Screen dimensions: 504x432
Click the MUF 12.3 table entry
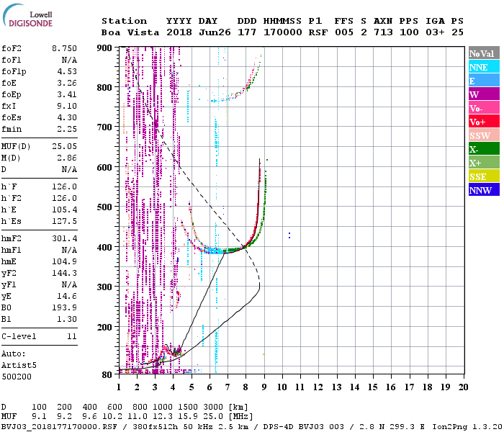coord(163,417)
